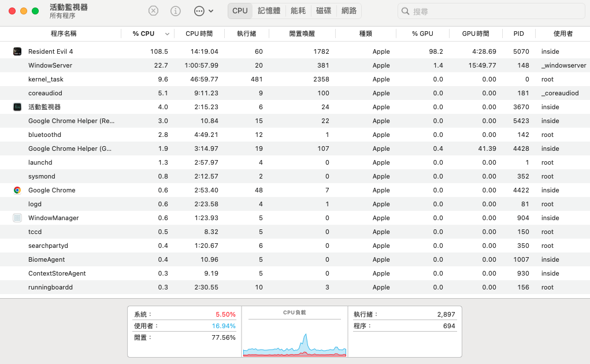
Task: Select the 活動監視器 process name
Action: (x=44, y=107)
